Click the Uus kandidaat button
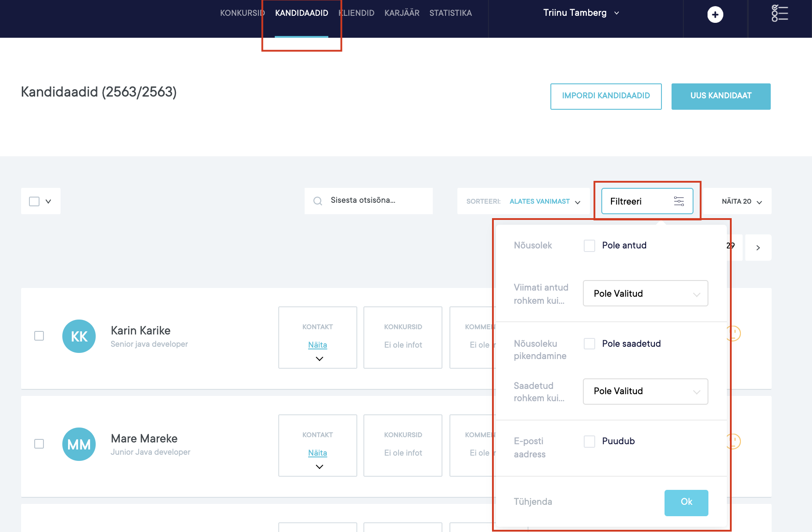 [721, 96]
